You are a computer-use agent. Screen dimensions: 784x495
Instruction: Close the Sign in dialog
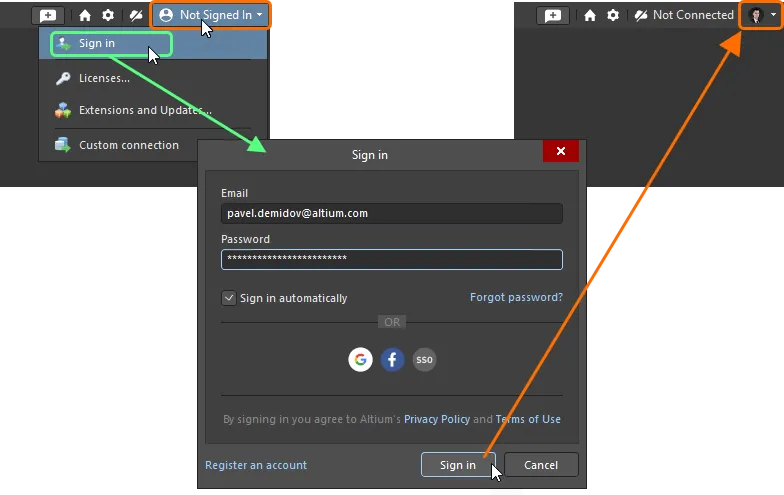coord(561,151)
